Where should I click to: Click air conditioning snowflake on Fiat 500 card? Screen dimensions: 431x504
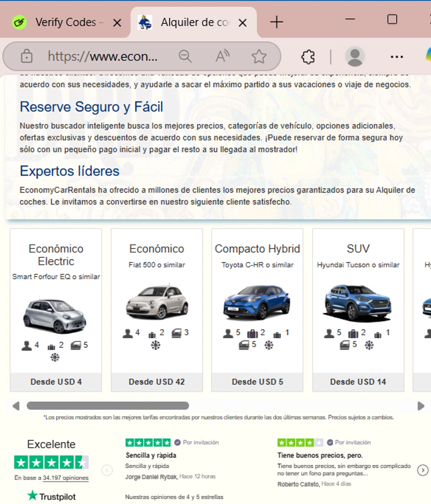[156, 345]
